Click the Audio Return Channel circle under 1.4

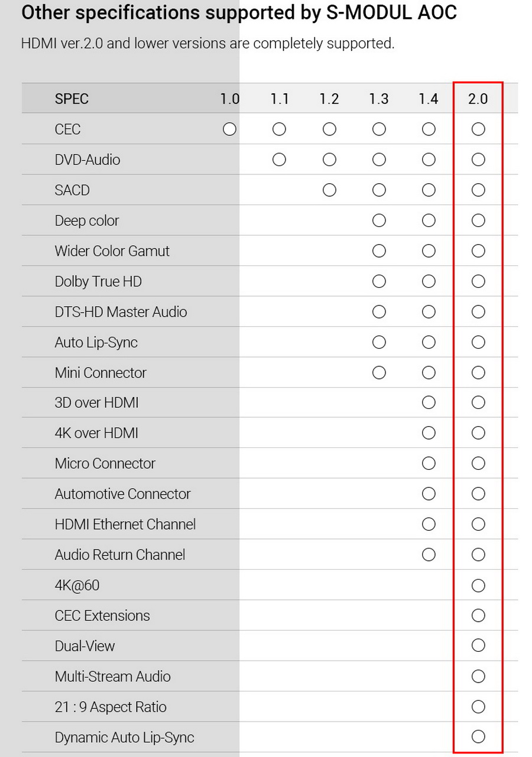(x=429, y=554)
